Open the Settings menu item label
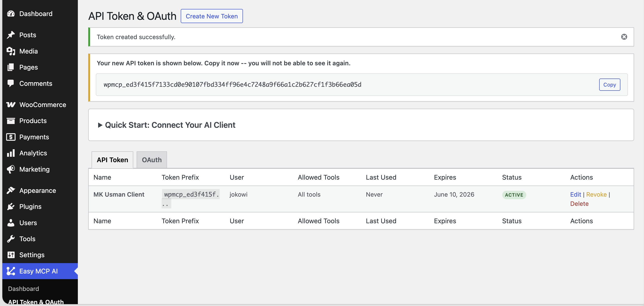Viewport: 644px width, 306px height. coord(32,255)
